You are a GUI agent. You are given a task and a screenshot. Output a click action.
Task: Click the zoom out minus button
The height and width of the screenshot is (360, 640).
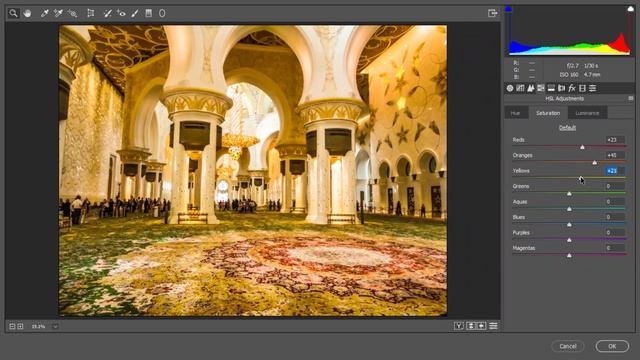point(12,327)
